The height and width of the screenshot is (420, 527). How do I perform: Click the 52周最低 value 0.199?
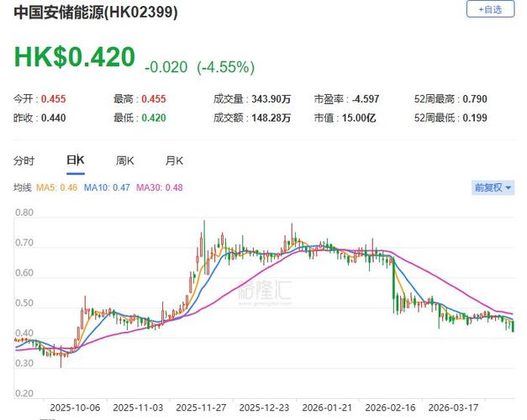pyautogui.click(x=475, y=118)
